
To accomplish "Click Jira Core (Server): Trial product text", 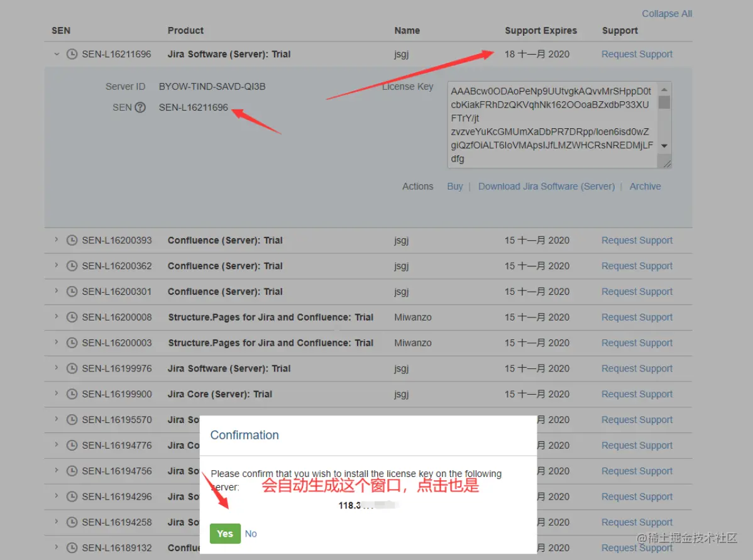I will (220, 394).
